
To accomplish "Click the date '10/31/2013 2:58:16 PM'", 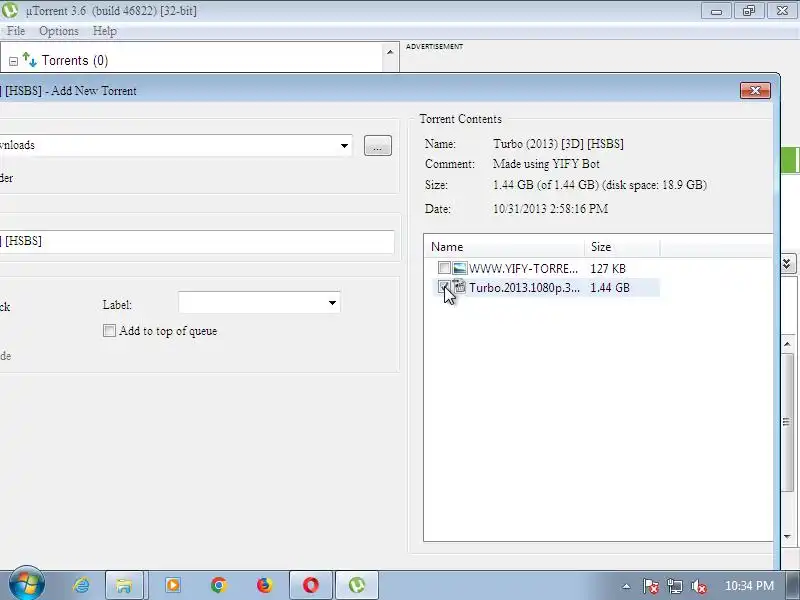I will (550, 209).
